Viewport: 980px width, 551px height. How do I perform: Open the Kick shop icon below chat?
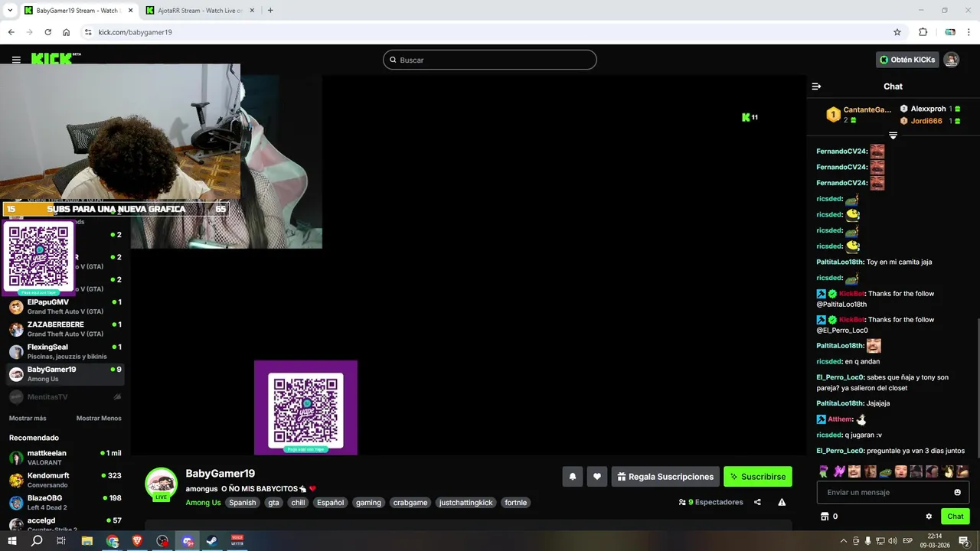[825, 517]
